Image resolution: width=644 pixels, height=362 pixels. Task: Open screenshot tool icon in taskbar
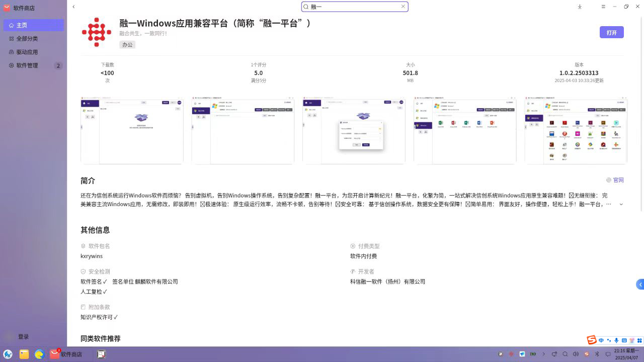(101, 354)
